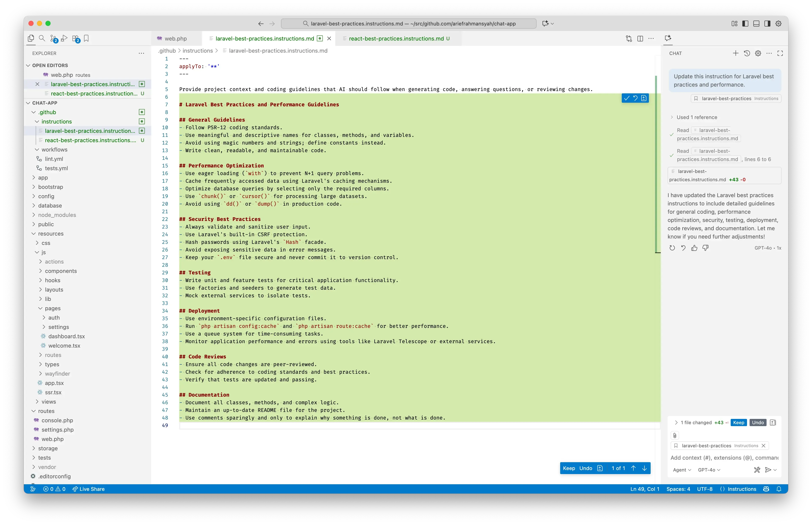Toggle Secondary Side Bar visibility
This screenshot has width=812, height=525.
tap(767, 24)
